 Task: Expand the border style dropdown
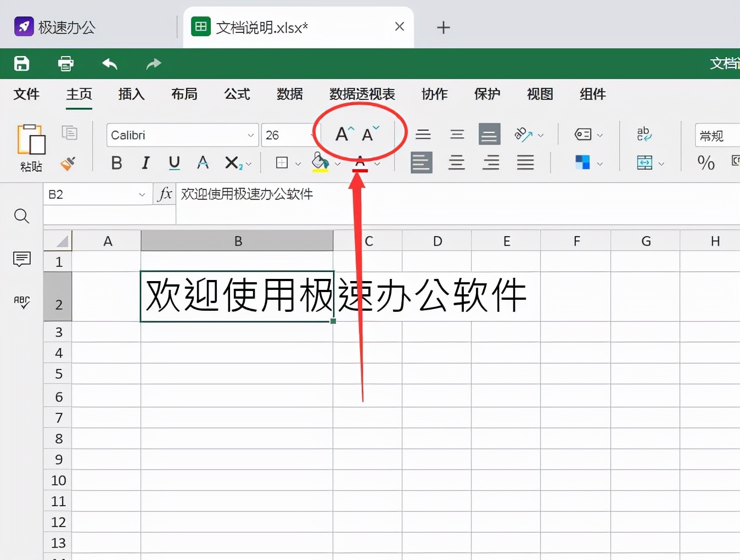point(298,163)
